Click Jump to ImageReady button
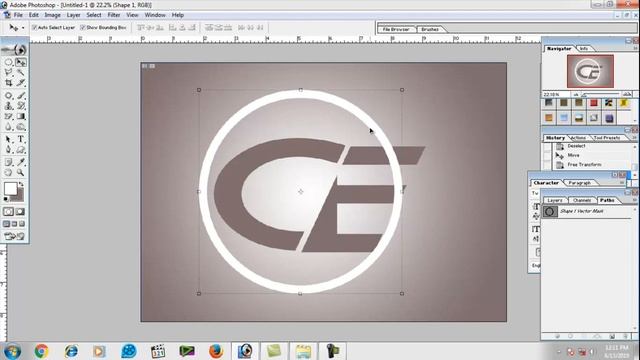The height and width of the screenshot is (360, 640). [14, 236]
